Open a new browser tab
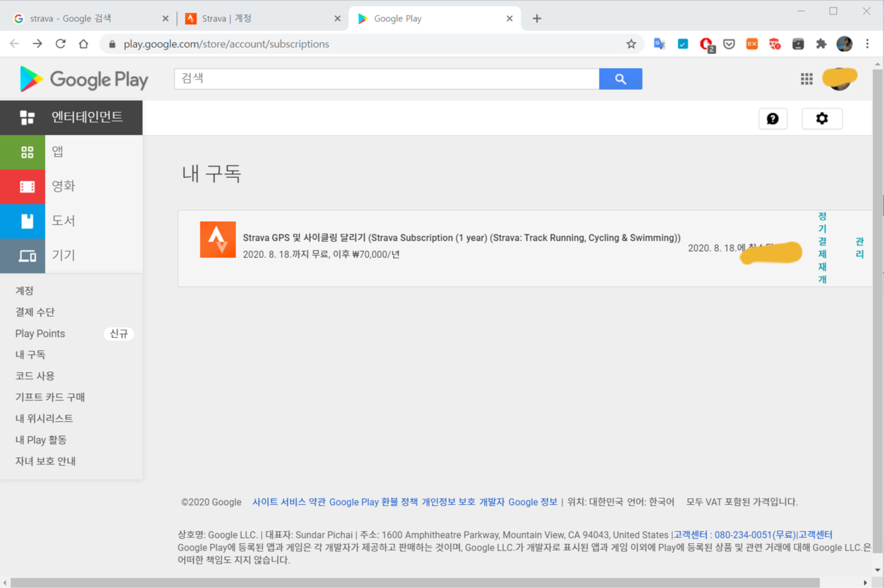884x588 pixels. click(x=537, y=18)
